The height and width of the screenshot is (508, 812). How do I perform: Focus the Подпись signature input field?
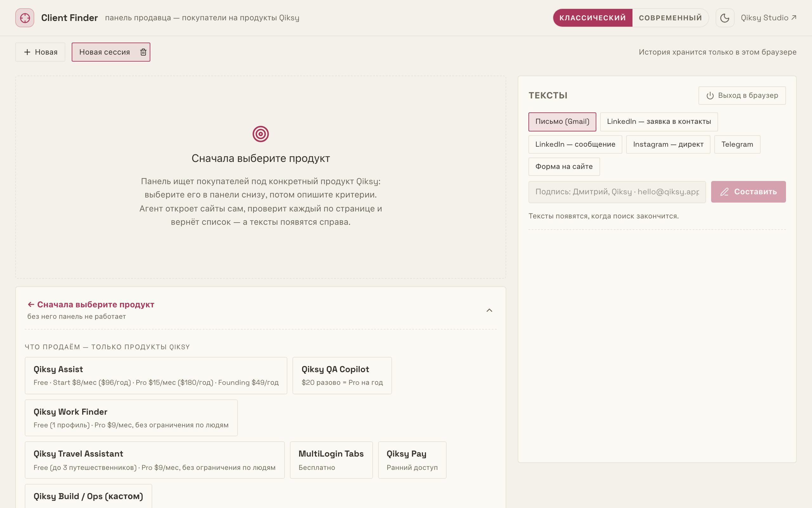tap(617, 192)
